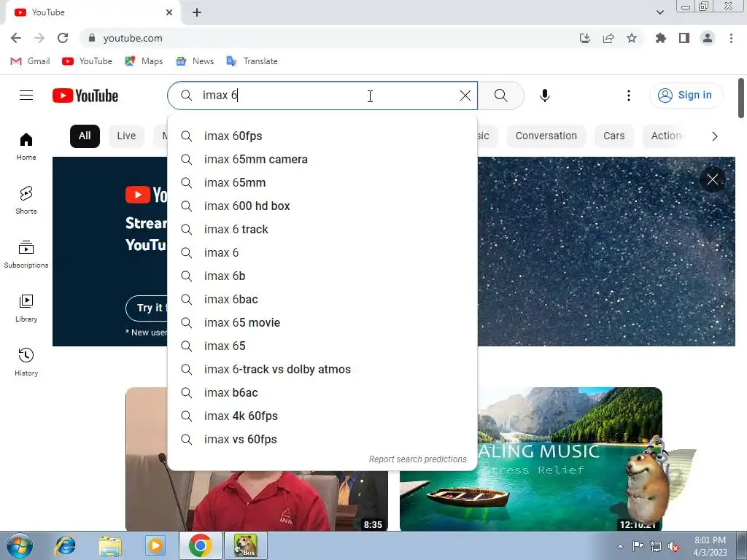Choose suggestion "imax 6-track vs dolby atmos"

322,370
